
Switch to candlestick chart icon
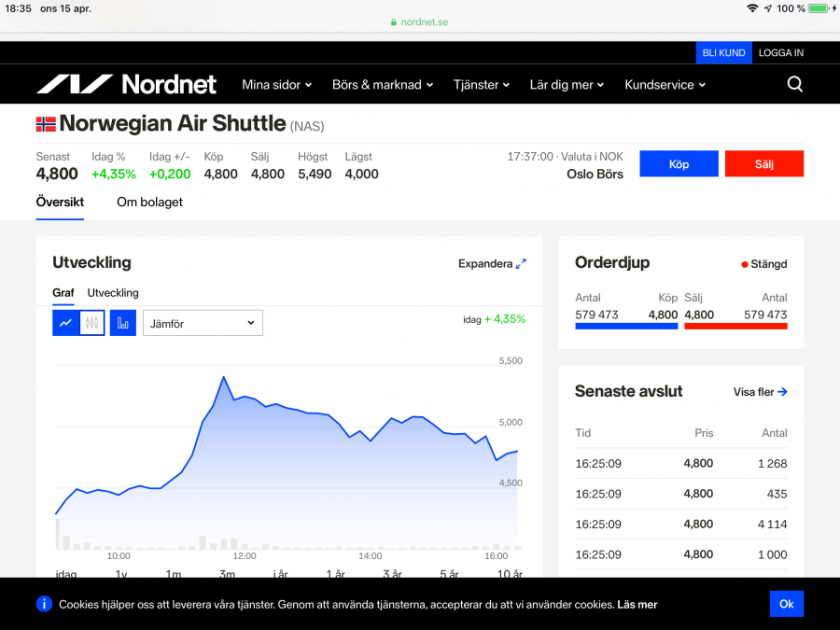(92, 323)
